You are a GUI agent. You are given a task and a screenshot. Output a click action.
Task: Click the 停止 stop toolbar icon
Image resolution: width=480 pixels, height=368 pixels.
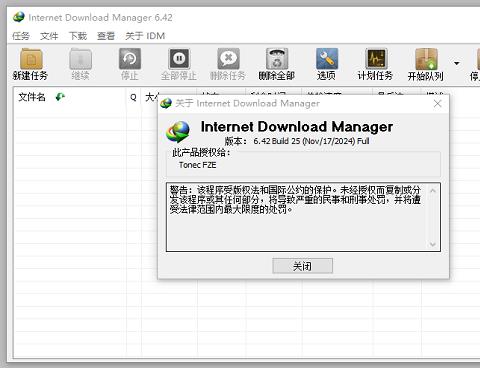[130, 59]
